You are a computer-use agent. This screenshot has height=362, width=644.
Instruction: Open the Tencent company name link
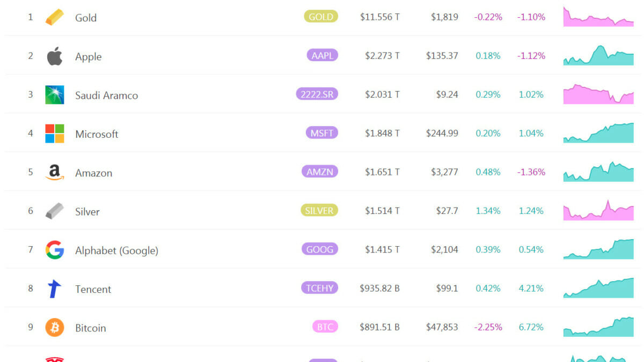pyautogui.click(x=93, y=289)
